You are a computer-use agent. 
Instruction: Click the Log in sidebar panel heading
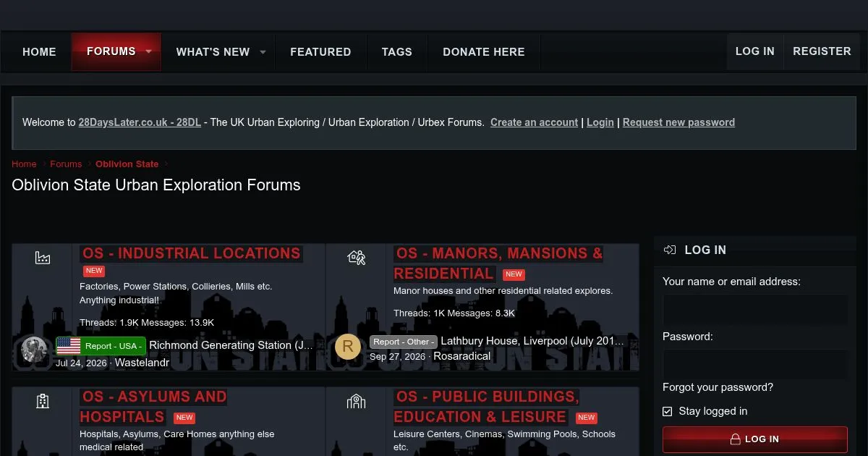click(x=705, y=250)
